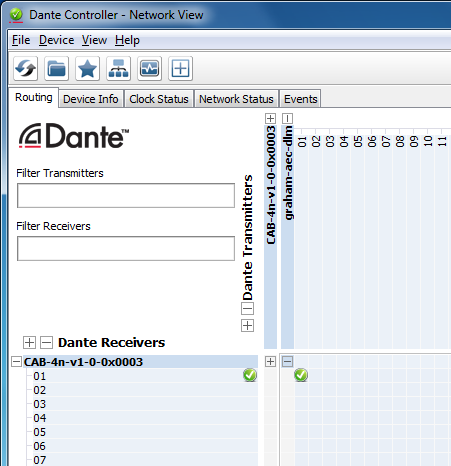
Task: Click the green check beside receiver channel 01
Action: click(250, 375)
